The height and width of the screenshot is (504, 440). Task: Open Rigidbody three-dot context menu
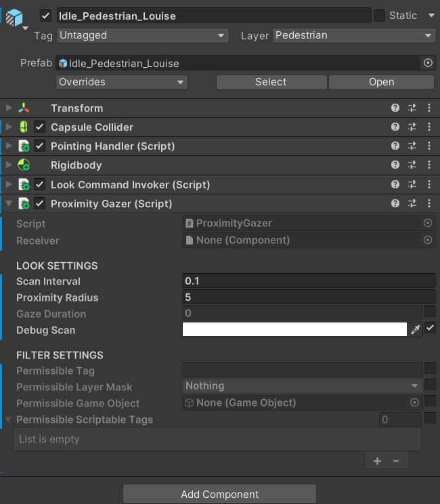[x=429, y=165]
